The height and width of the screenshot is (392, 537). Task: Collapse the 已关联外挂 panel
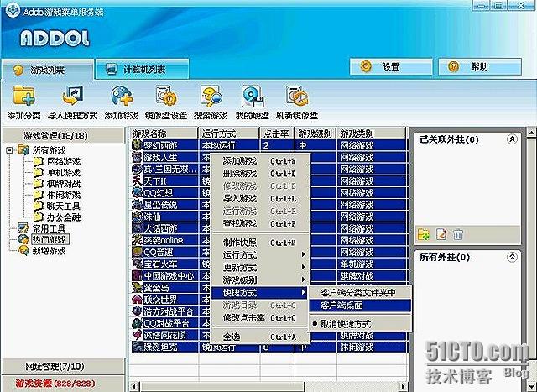[x=512, y=139]
